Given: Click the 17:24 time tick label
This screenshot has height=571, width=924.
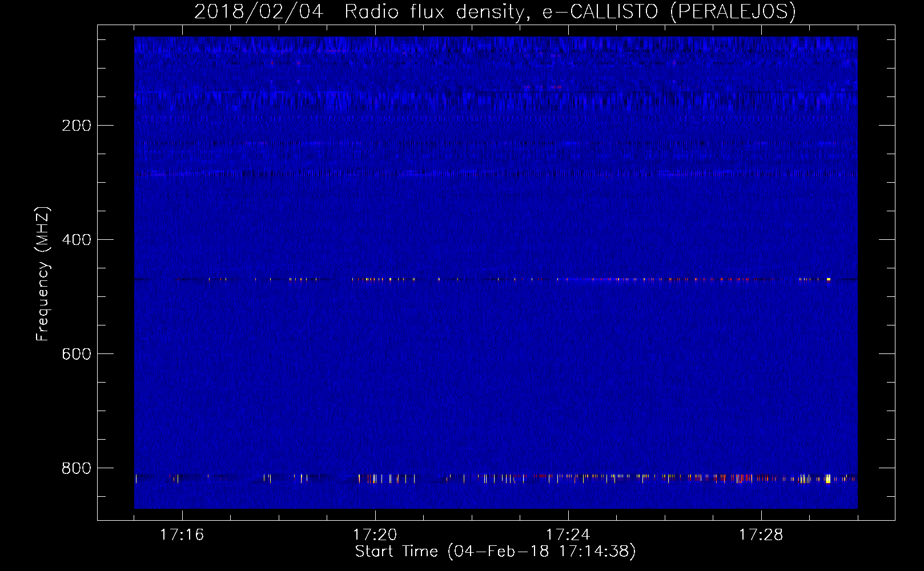Looking at the screenshot, I should pyautogui.click(x=568, y=535).
